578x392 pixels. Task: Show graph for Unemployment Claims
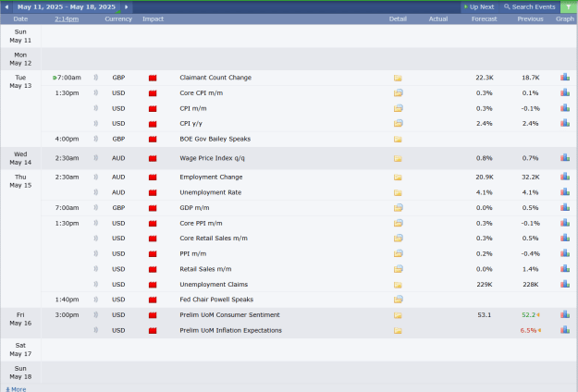(565, 284)
